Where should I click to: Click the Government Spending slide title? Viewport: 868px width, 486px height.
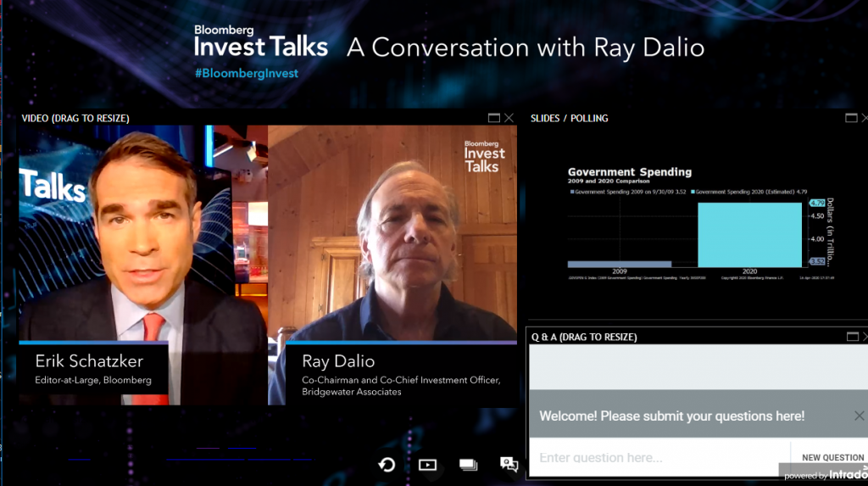click(630, 172)
